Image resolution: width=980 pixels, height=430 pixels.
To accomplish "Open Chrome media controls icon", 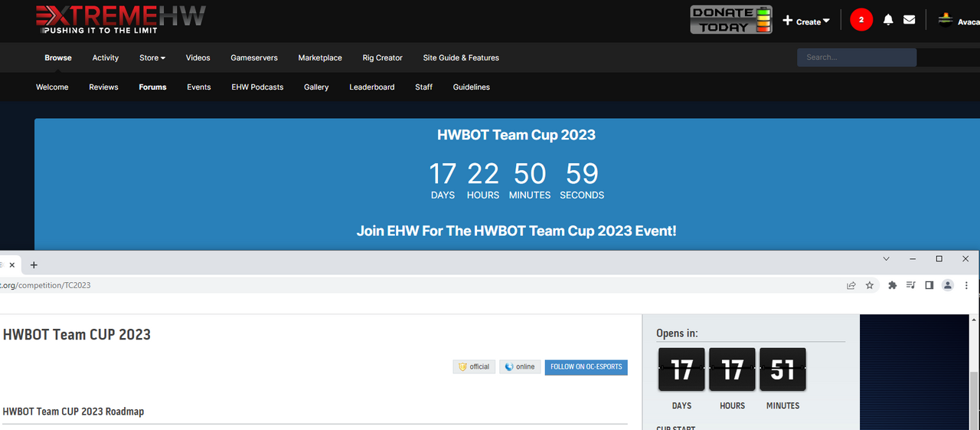I will (x=910, y=285).
